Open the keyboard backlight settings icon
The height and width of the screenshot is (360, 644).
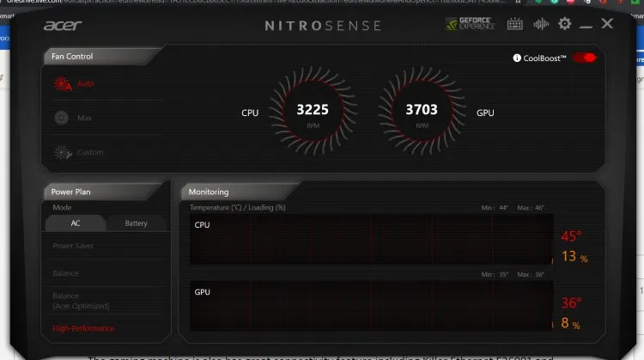point(514,24)
